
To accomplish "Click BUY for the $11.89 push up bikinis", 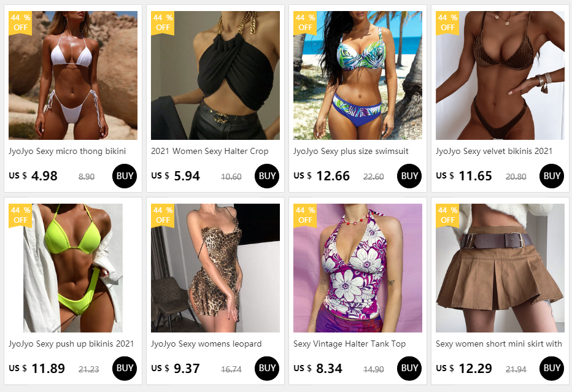I will (x=125, y=368).
